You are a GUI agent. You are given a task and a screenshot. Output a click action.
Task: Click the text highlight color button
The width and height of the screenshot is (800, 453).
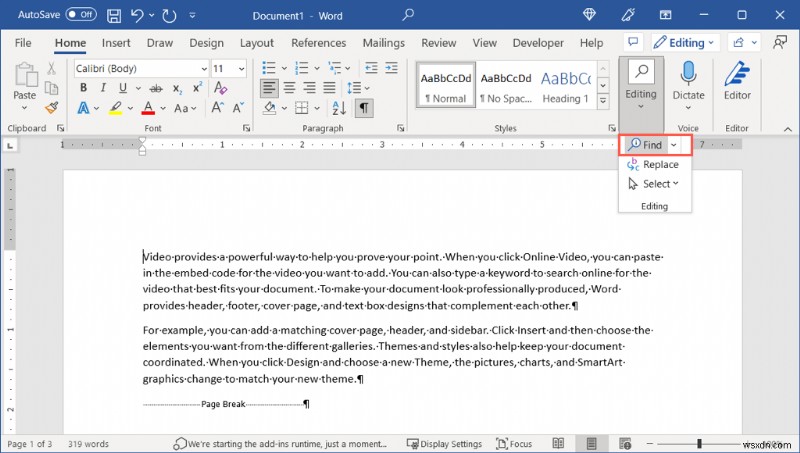click(x=115, y=108)
